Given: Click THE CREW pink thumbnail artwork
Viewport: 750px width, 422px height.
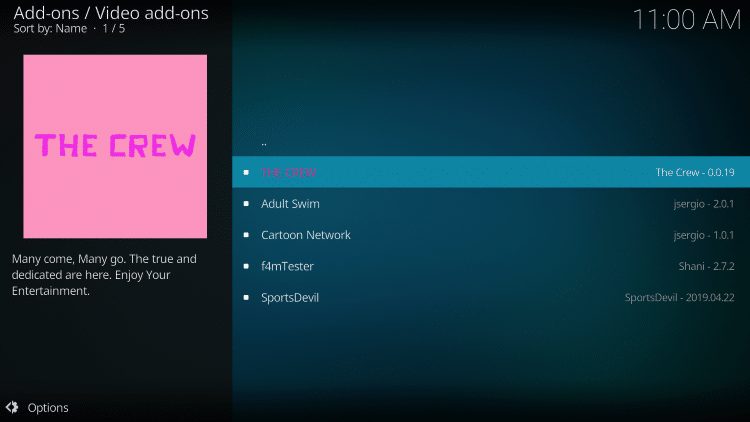Looking at the screenshot, I should click(115, 146).
